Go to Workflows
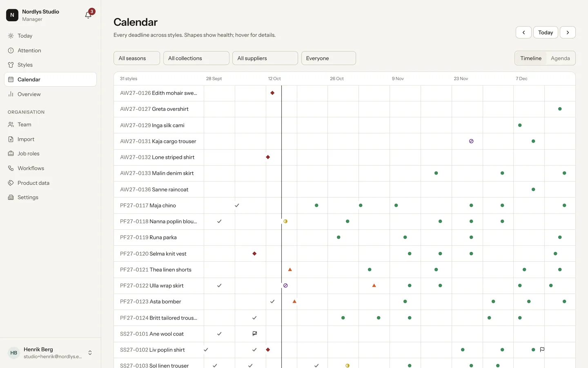 pos(51,168)
